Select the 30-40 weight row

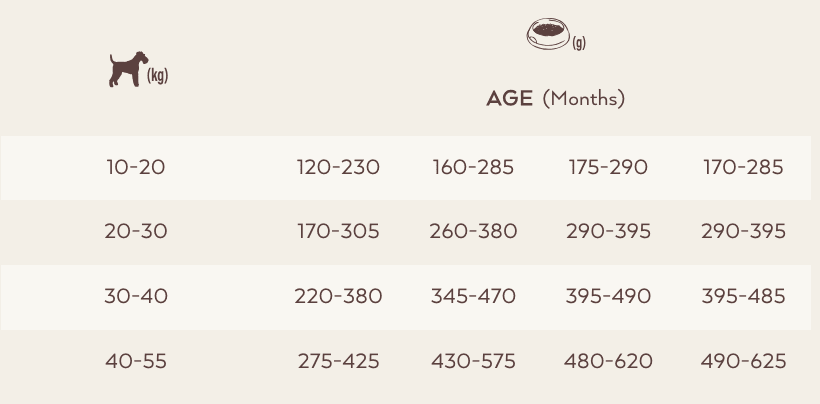pos(406,297)
